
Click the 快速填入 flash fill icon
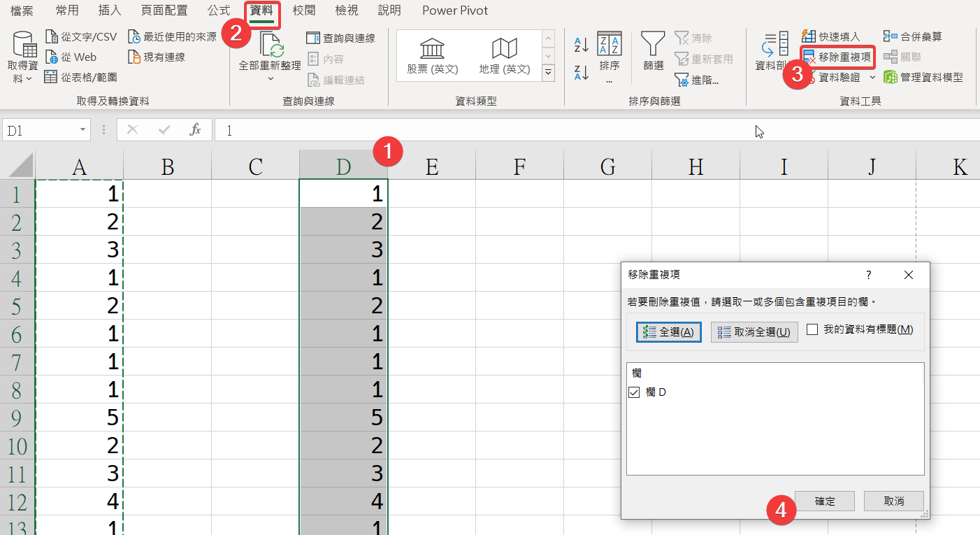[x=809, y=36]
